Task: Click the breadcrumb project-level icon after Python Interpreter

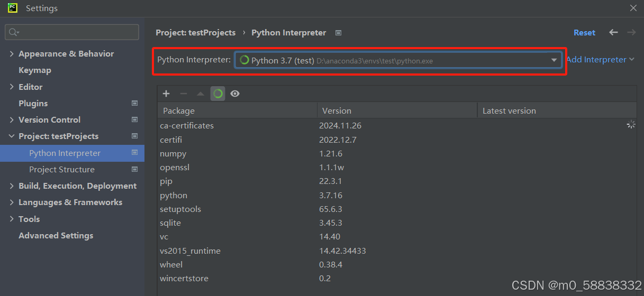Action: tap(339, 33)
